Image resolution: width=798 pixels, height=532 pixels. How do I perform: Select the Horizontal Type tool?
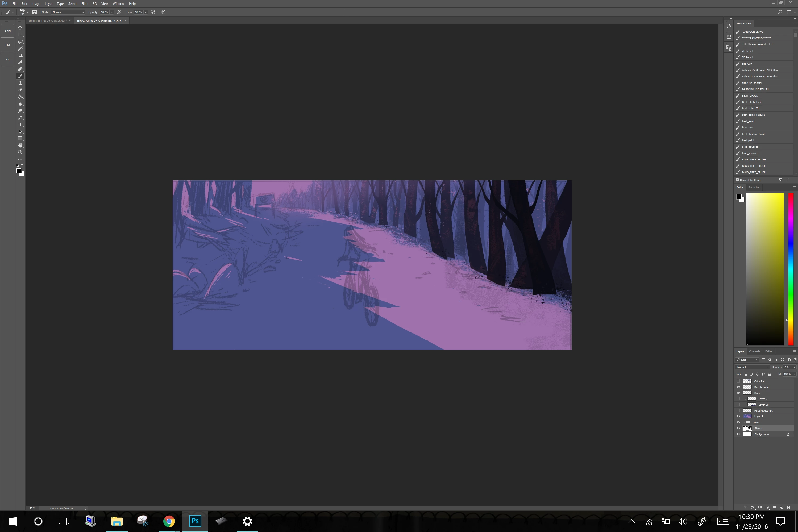(20, 124)
